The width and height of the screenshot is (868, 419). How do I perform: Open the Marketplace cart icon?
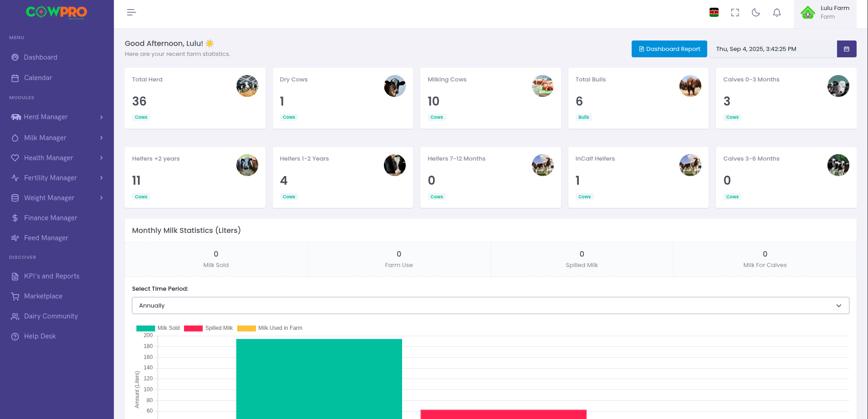15,296
